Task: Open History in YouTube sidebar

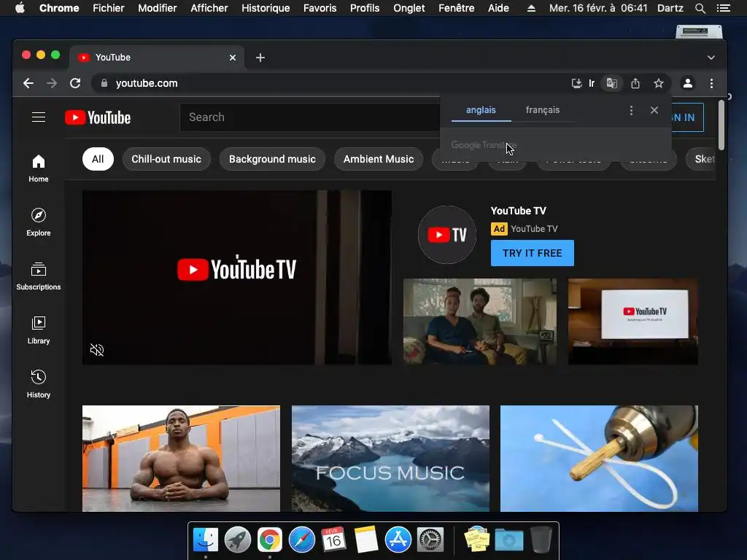Action: pyautogui.click(x=39, y=384)
